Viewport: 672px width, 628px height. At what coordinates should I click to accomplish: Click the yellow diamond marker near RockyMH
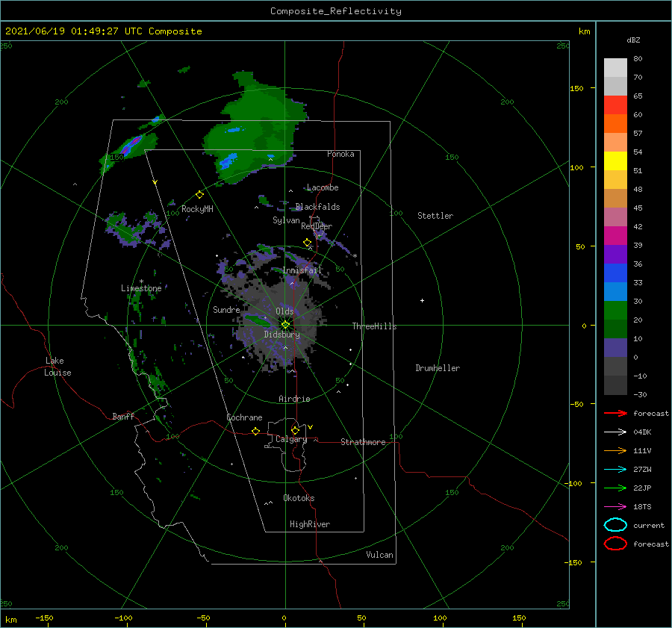tap(199, 195)
